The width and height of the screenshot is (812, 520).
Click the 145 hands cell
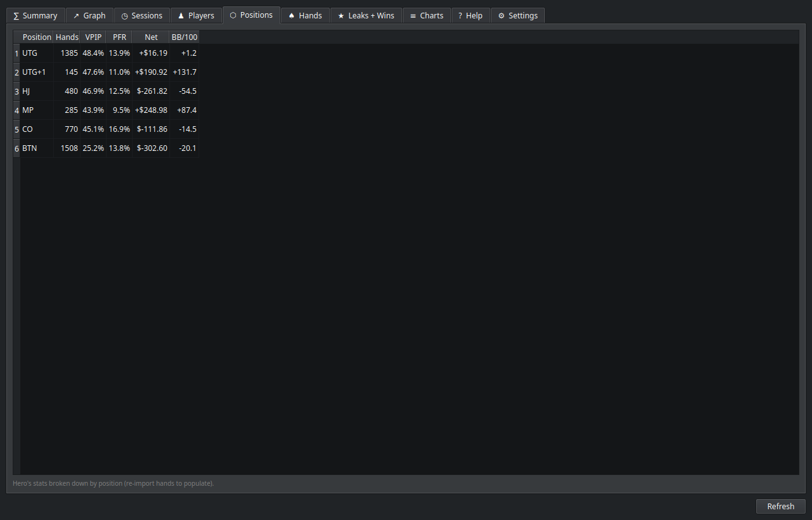point(67,72)
